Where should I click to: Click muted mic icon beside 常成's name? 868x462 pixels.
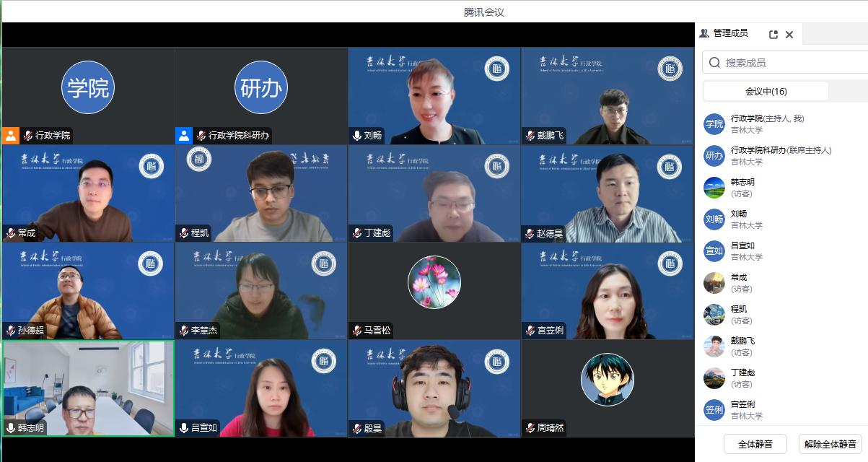(x=11, y=233)
